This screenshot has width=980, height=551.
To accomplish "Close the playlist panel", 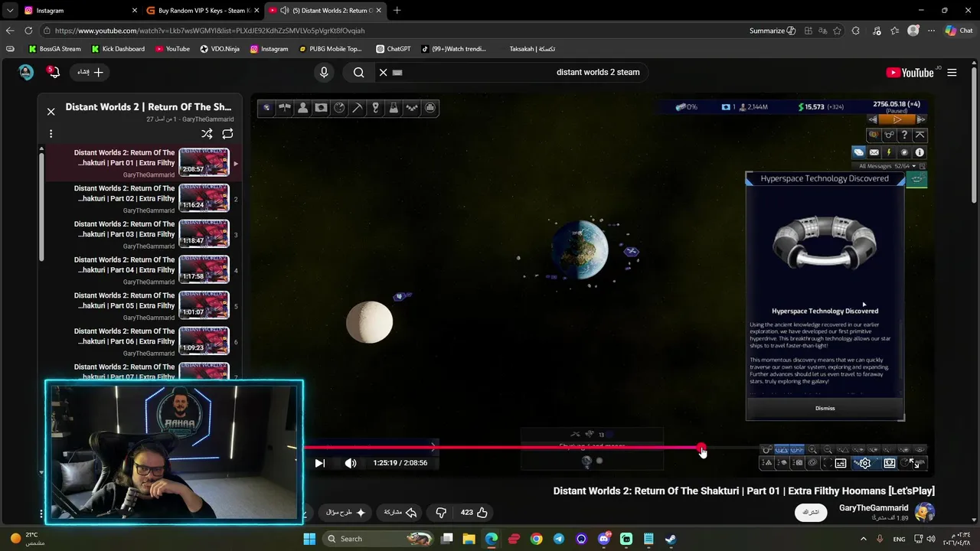I will pos(51,112).
